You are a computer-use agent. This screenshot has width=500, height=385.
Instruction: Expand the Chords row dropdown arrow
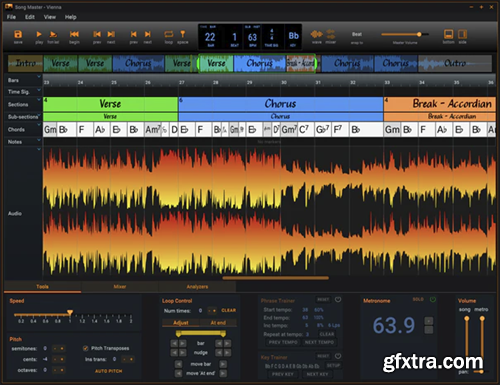[x=39, y=125]
